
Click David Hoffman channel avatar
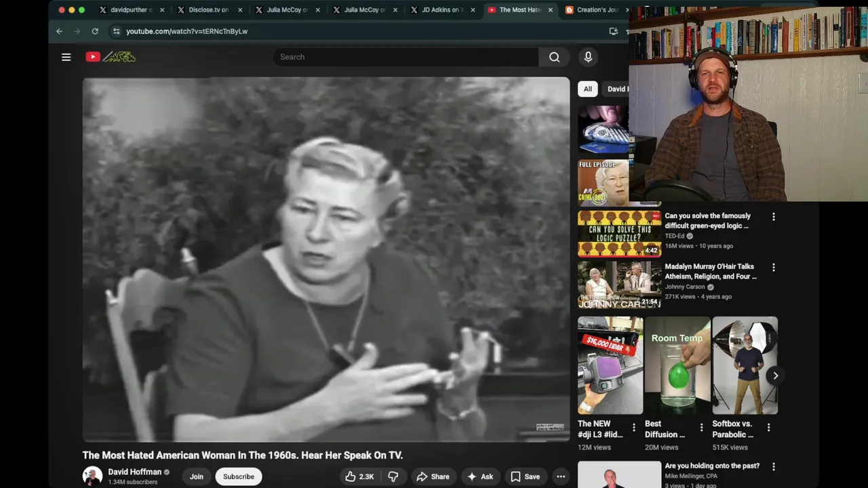92,476
